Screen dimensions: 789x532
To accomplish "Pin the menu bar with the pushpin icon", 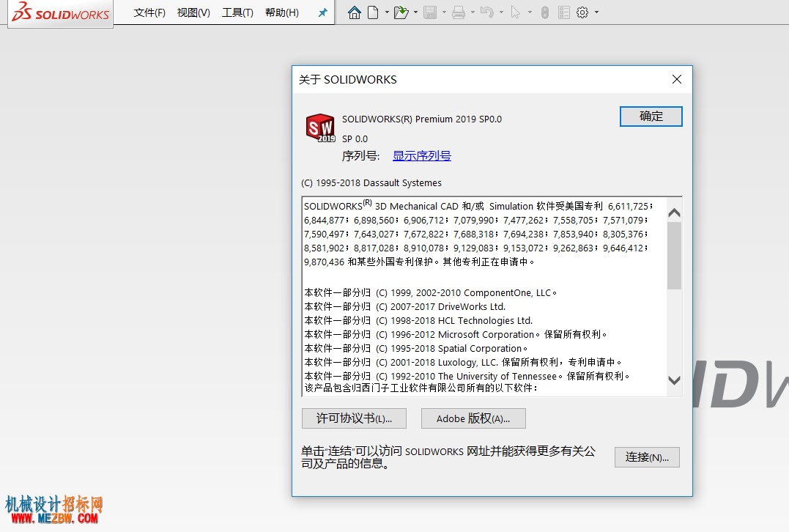I will point(322,12).
